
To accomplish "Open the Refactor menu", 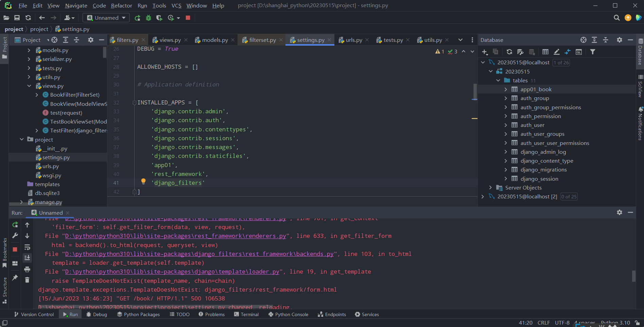I will [x=121, y=5].
